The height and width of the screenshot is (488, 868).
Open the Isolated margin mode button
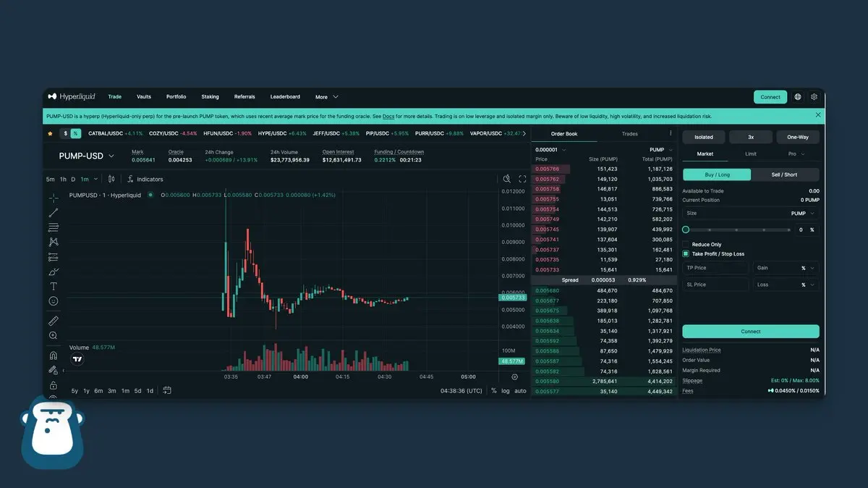pyautogui.click(x=704, y=137)
